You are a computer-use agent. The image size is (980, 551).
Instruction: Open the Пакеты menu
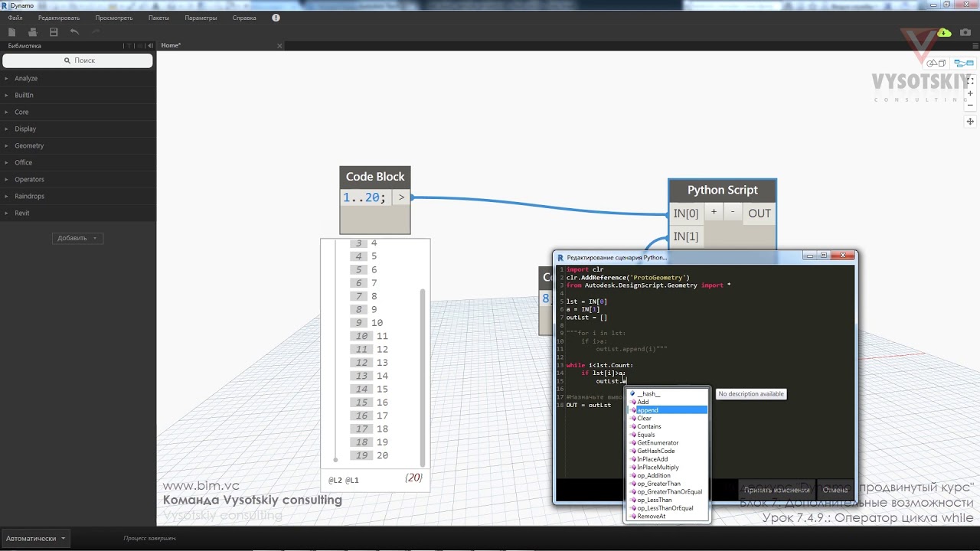tap(159, 18)
